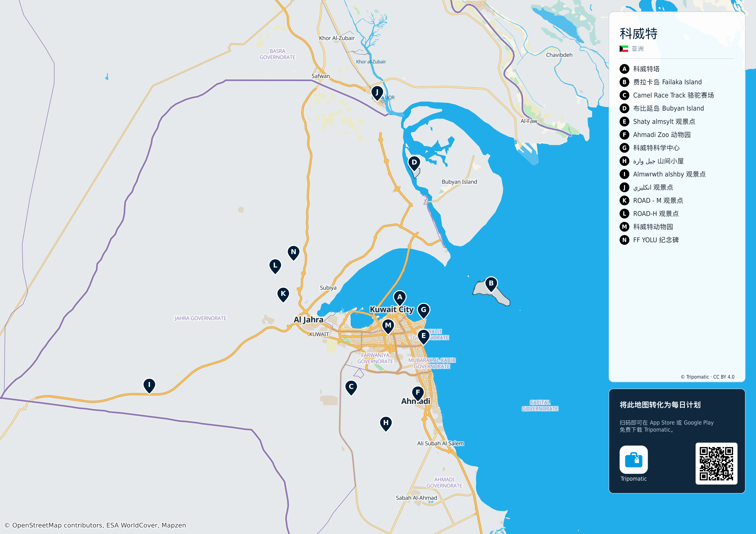Select map pin C Camel Race Track
Viewport: 756px width, 534px height.
[x=351, y=387]
